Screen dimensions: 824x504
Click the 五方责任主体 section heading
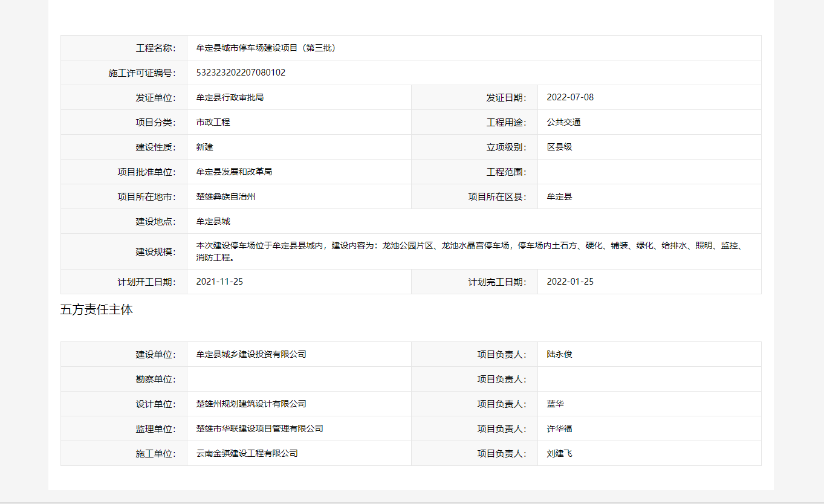click(97, 310)
